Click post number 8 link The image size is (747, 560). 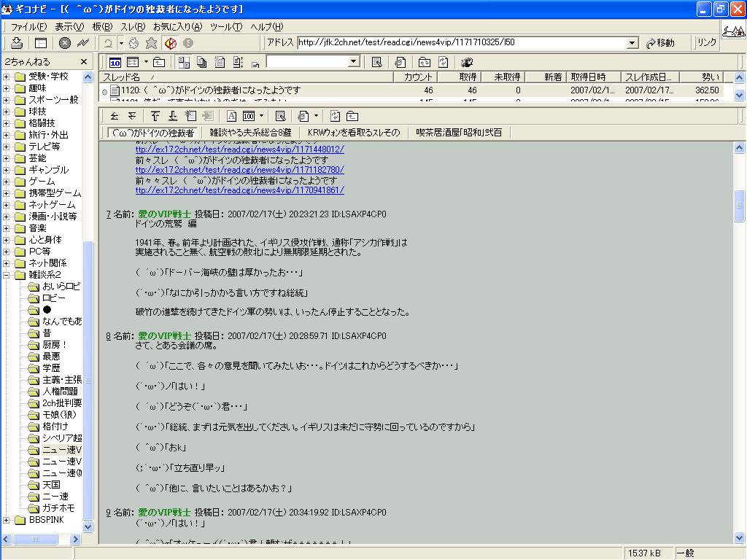108,336
